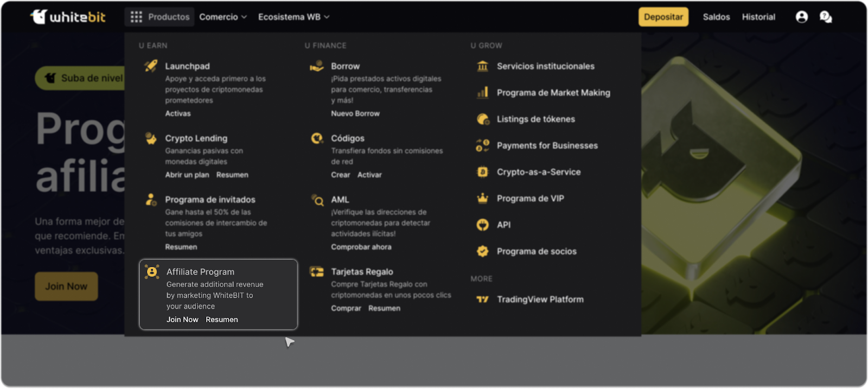Click the WhiteBIT logo

tap(68, 17)
